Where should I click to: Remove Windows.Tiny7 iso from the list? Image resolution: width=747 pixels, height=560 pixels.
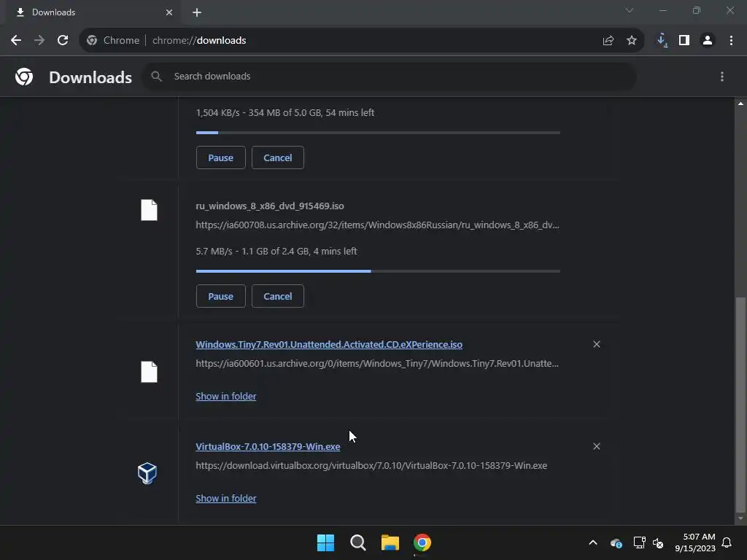pyautogui.click(x=597, y=344)
